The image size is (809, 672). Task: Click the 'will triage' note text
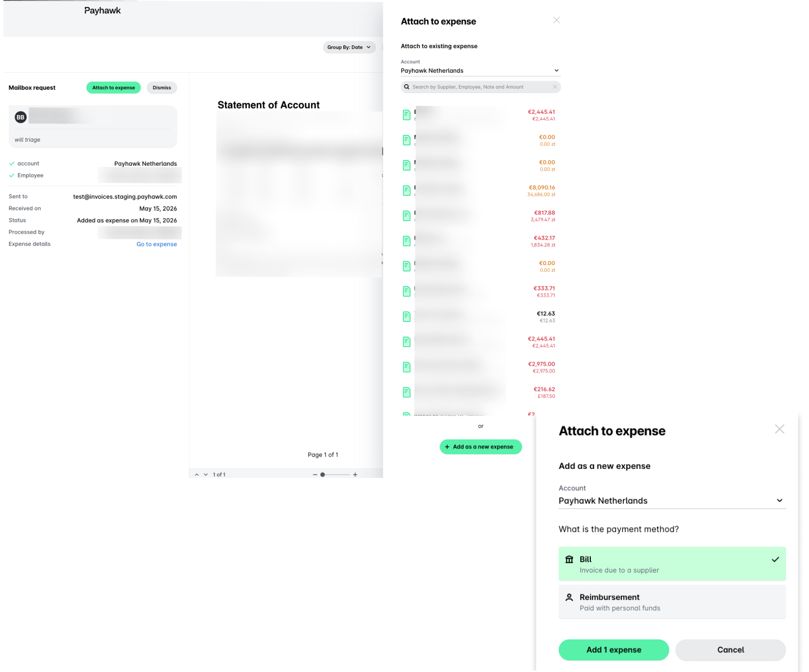pos(27,140)
